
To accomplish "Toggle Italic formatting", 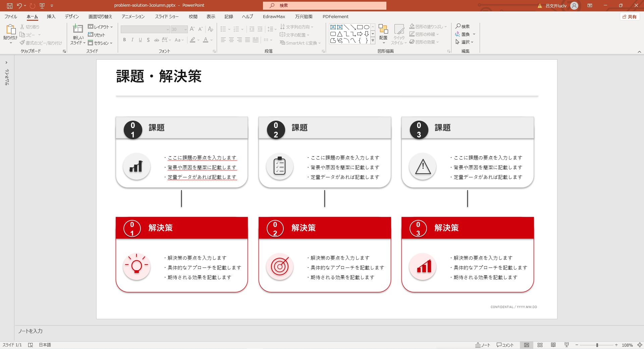I will [x=132, y=40].
